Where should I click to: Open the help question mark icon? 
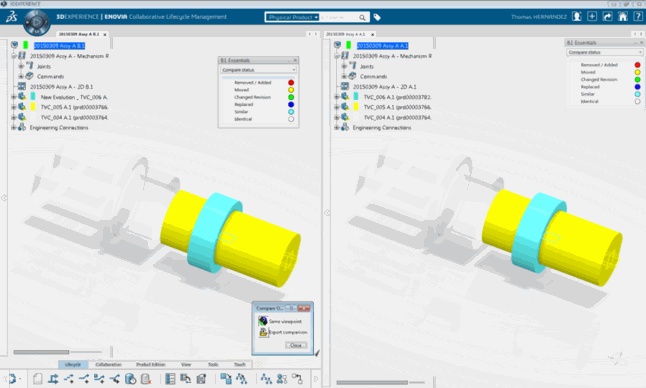638,16
